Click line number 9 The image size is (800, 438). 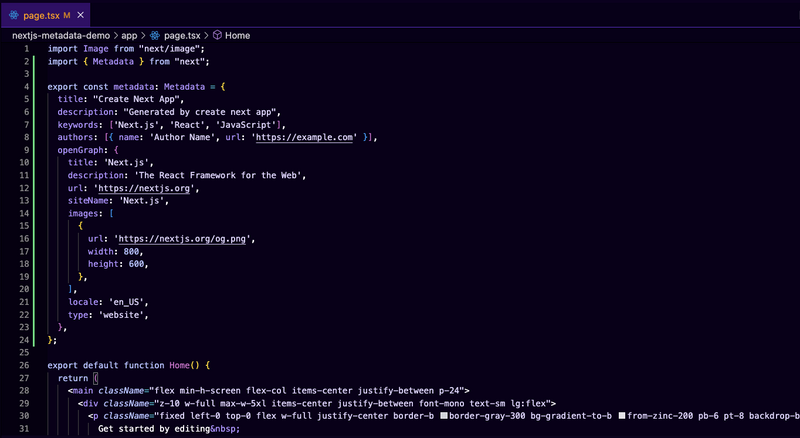click(x=27, y=150)
